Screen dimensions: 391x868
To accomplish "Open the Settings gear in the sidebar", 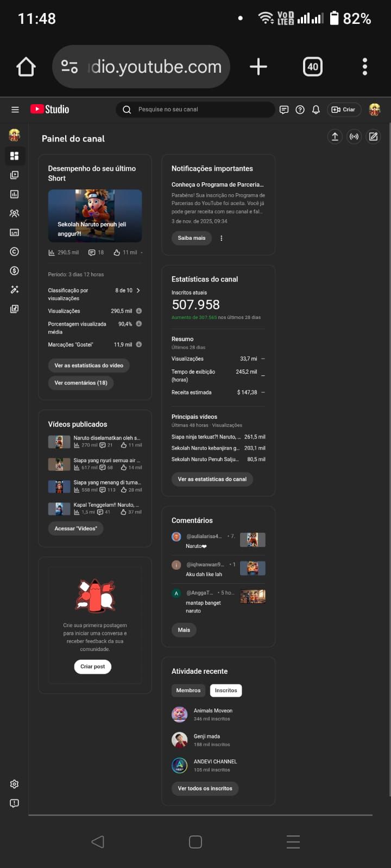I will tap(15, 784).
